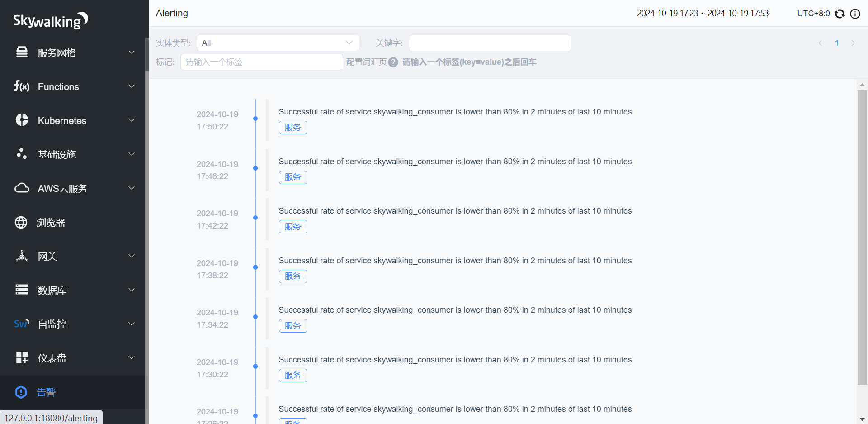Open the Functions menu item
The width and height of the screenshot is (868, 424).
pyautogui.click(x=72, y=86)
